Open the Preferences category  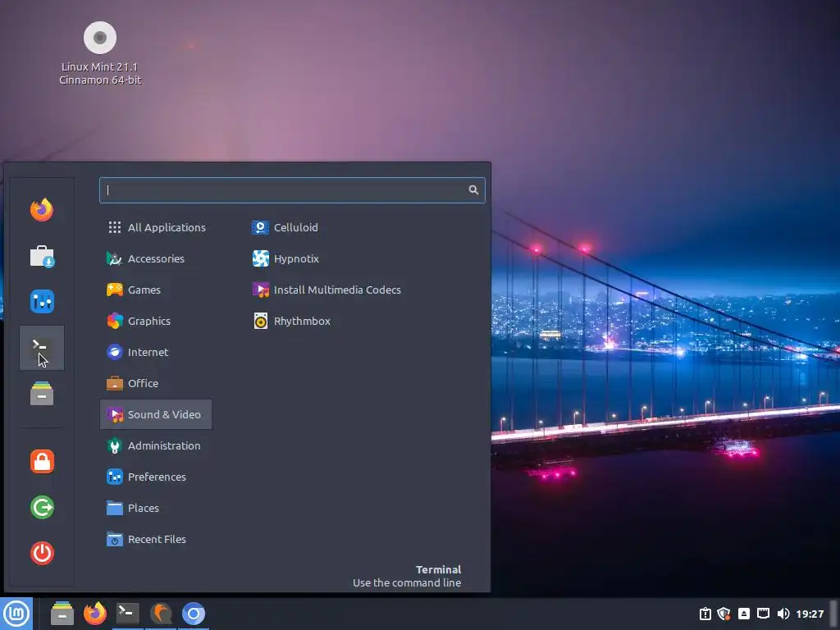pos(156,477)
